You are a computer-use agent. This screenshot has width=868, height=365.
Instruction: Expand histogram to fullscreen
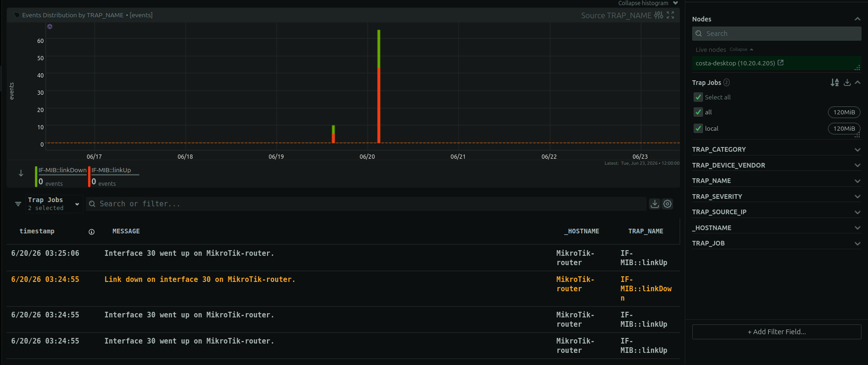[670, 15]
